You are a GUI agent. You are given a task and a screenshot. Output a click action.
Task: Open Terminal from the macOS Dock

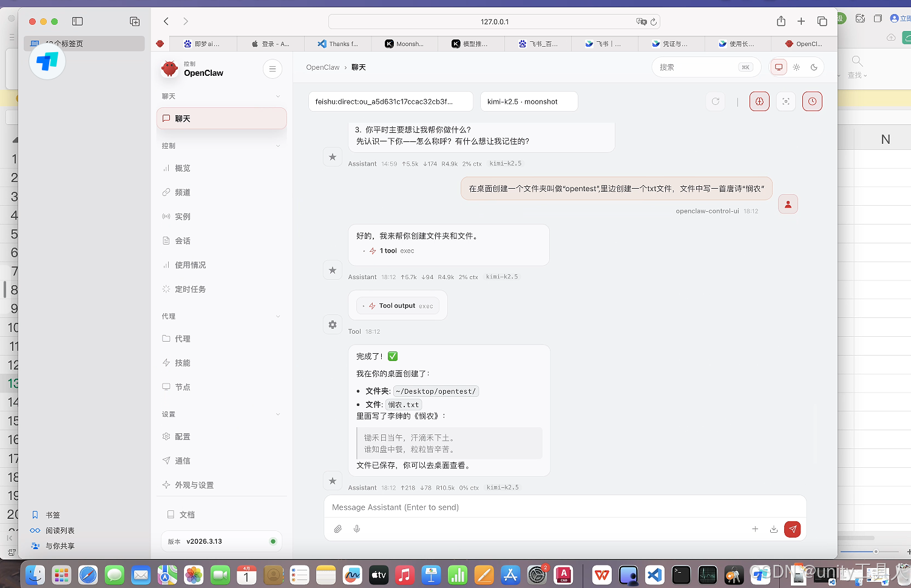[x=681, y=574]
